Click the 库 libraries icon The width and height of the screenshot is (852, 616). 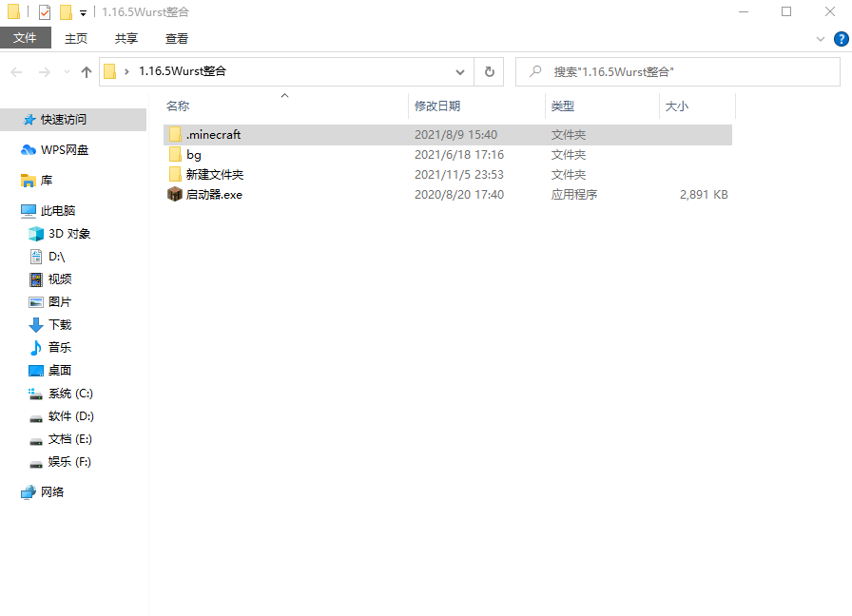tap(29, 181)
